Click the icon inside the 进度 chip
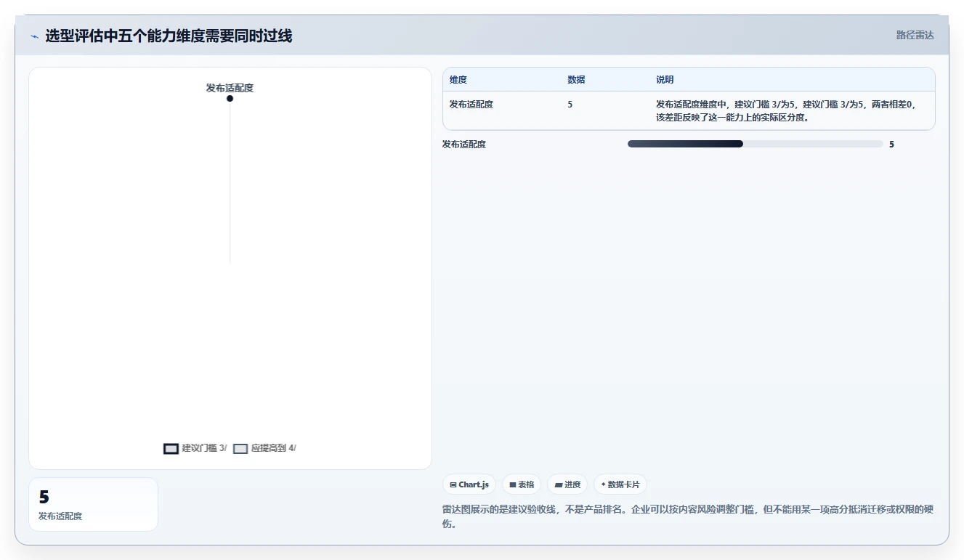The height and width of the screenshot is (560, 964). 559,484
